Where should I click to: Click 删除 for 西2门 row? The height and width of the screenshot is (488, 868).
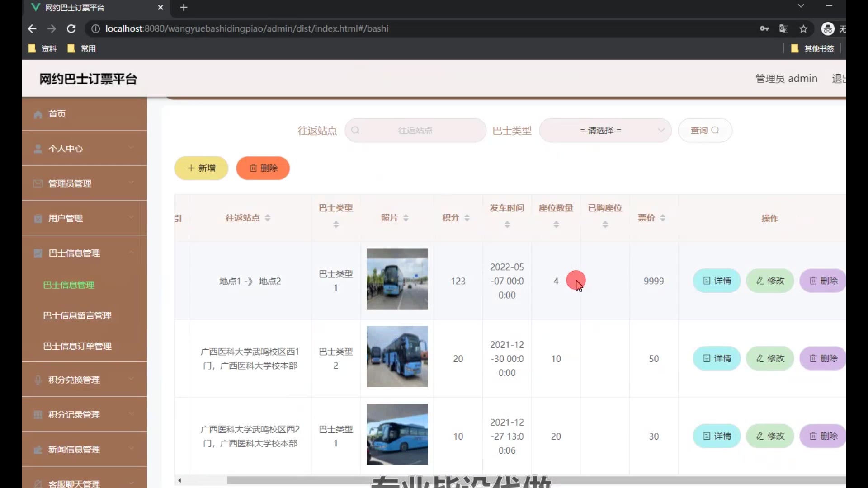point(822,436)
